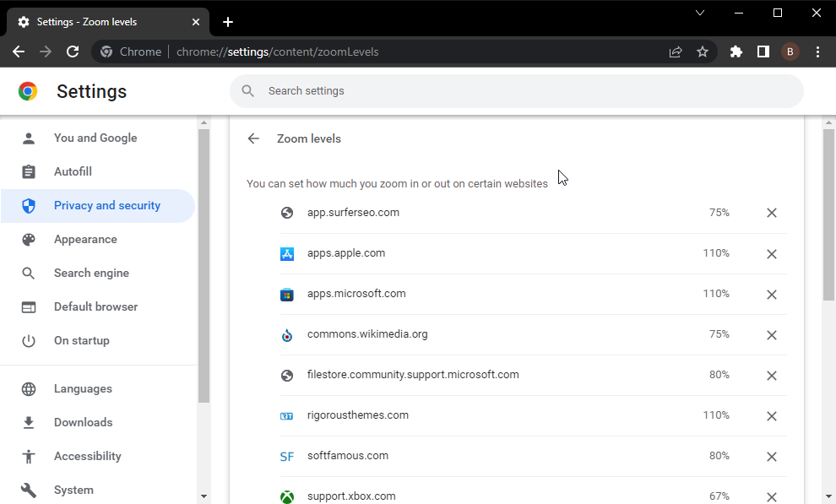Open Appearance settings

click(x=98, y=239)
